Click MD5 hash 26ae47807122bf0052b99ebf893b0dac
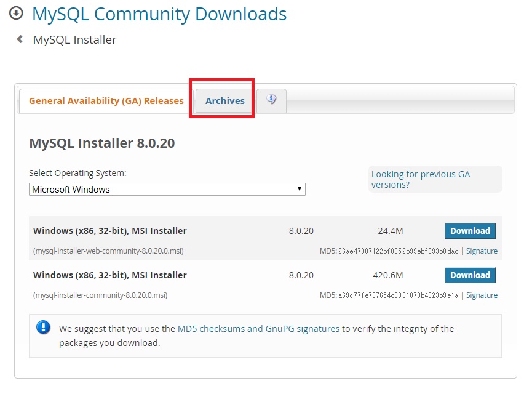532x402 pixels. (x=399, y=251)
